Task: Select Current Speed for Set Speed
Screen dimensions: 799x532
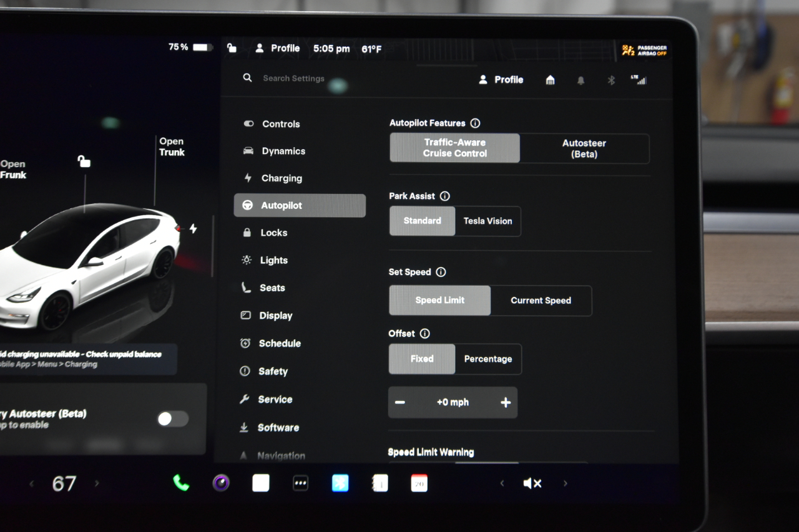Action: (x=541, y=301)
